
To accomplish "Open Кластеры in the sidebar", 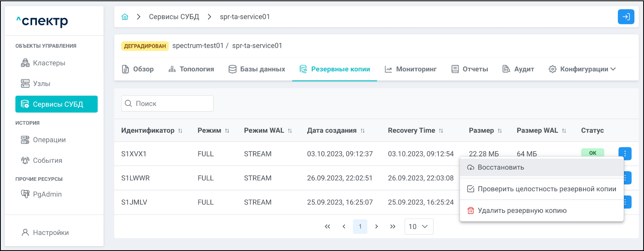I will (x=49, y=63).
